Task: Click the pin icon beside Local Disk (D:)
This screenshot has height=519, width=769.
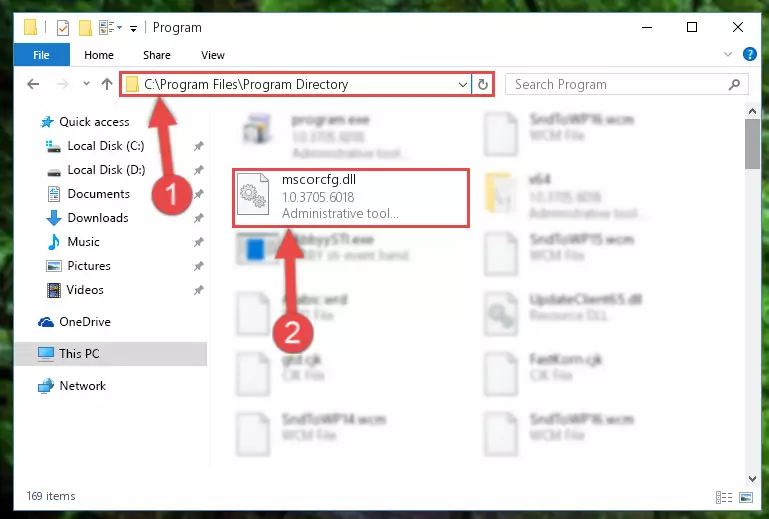Action: coord(198,170)
